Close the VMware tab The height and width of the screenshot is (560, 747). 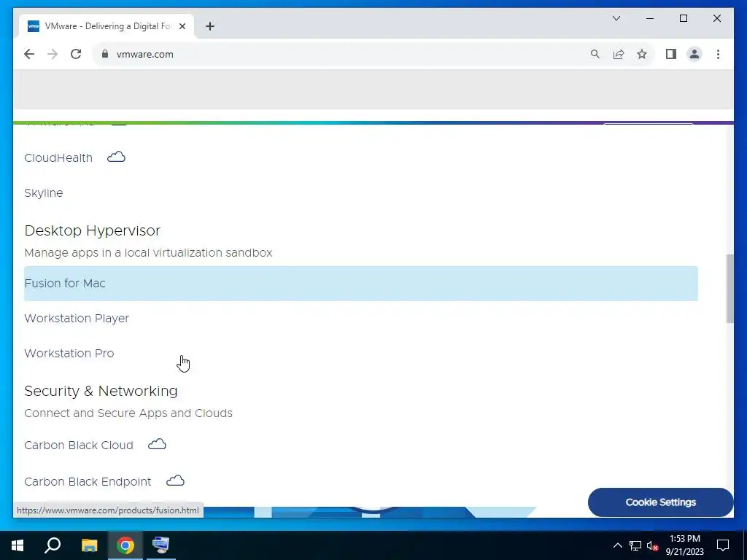pos(182,26)
